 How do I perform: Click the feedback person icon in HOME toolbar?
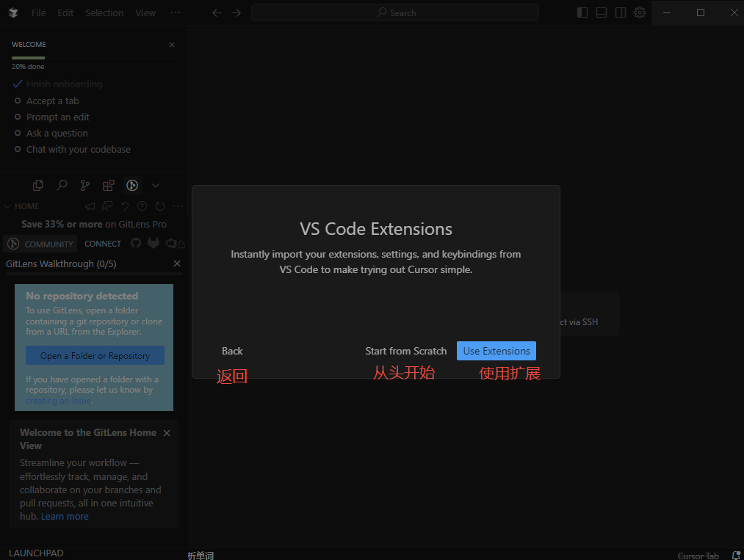coord(107,206)
